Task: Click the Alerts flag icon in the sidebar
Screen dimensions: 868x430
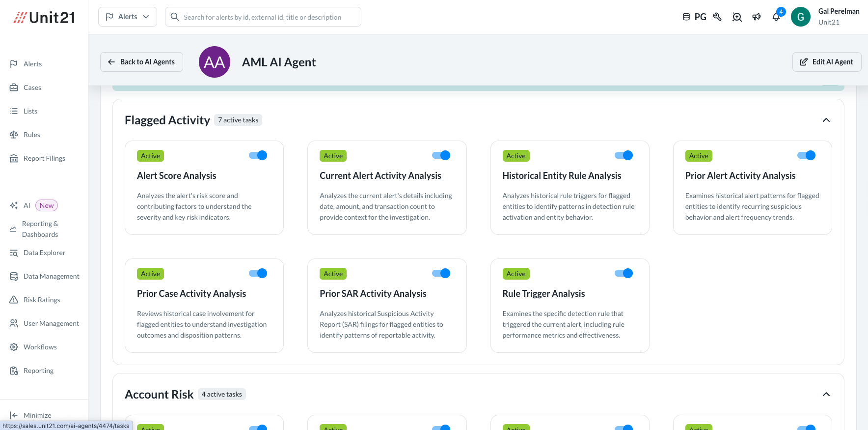Action: tap(14, 64)
